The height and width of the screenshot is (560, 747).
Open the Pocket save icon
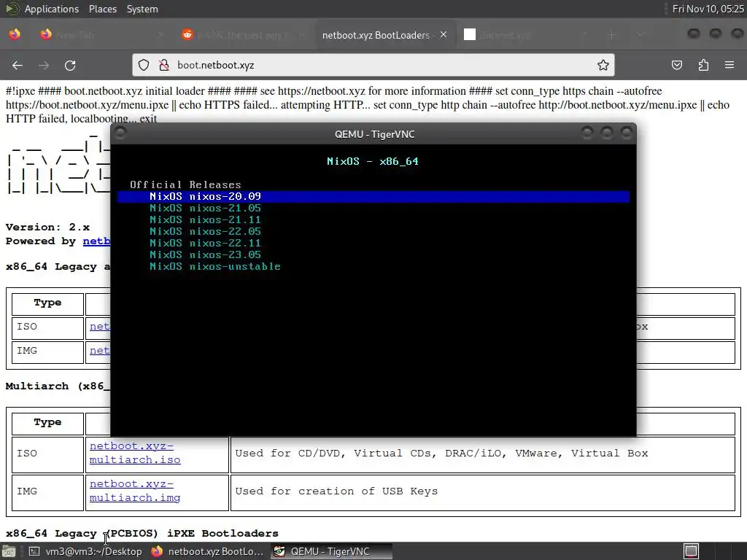[x=676, y=65]
